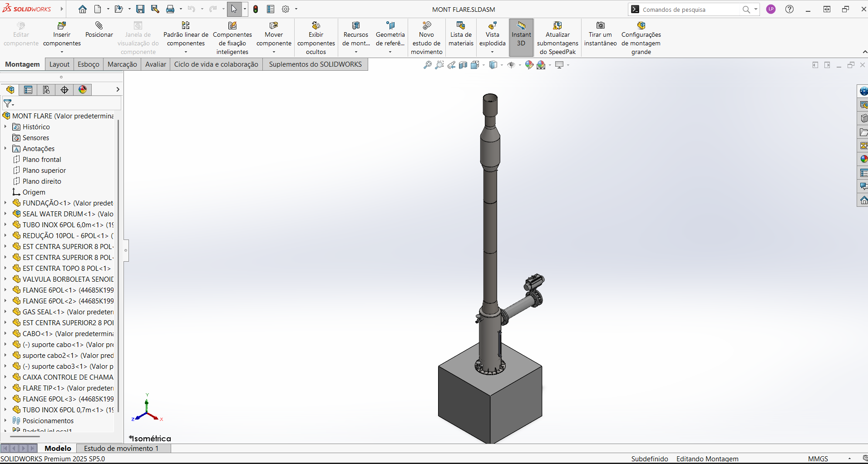Open the Avaliar tab

[x=156, y=64]
